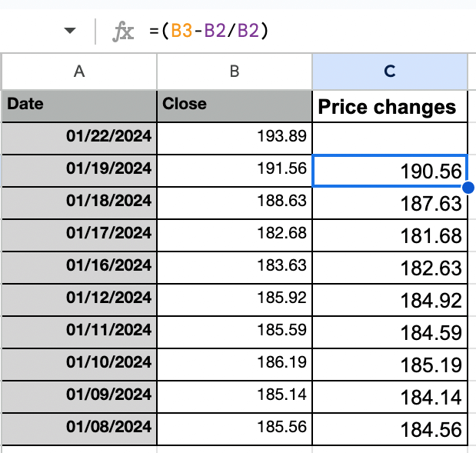This screenshot has height=453, width=476.
Task: Click the Close header cell
Action: pyautogui.click(x=235, y=106)
